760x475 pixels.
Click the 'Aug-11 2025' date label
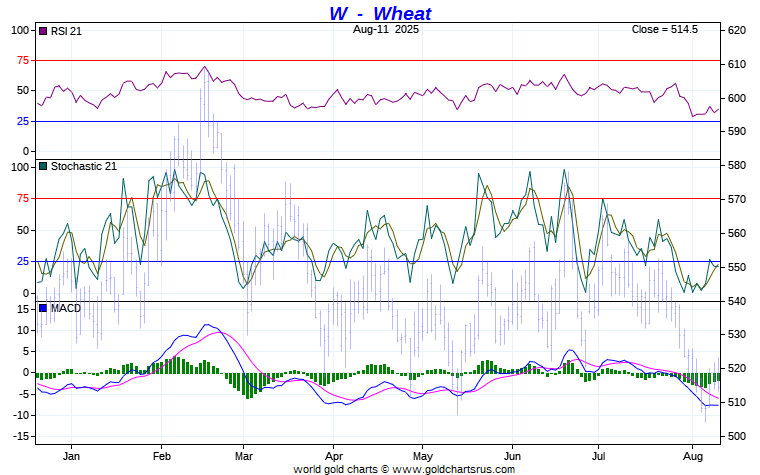coord(386,29)
